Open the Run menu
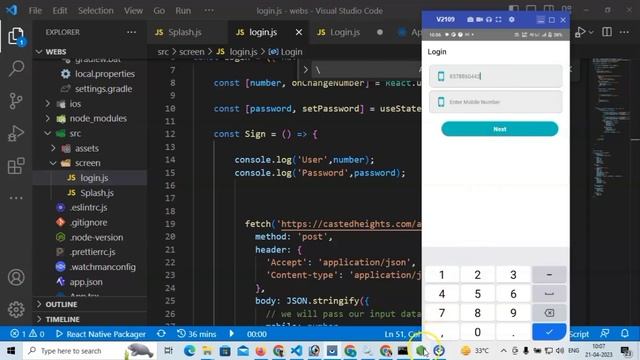The width and height of the screenshot is (640, 360). pyautogui.click(x=183, y=11)
